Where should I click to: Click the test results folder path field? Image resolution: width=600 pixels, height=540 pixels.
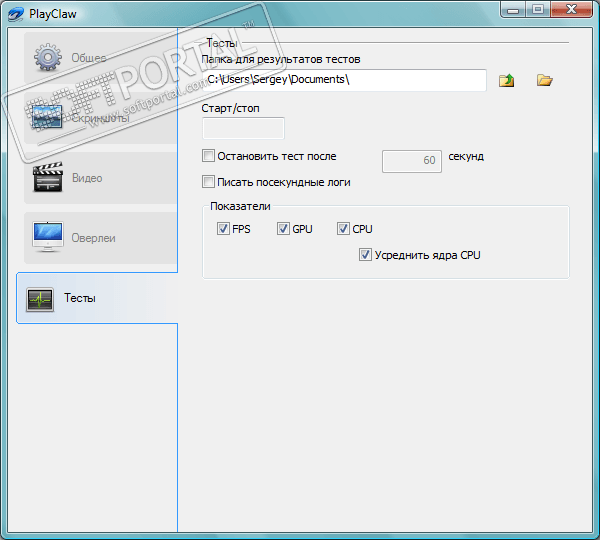344,80
